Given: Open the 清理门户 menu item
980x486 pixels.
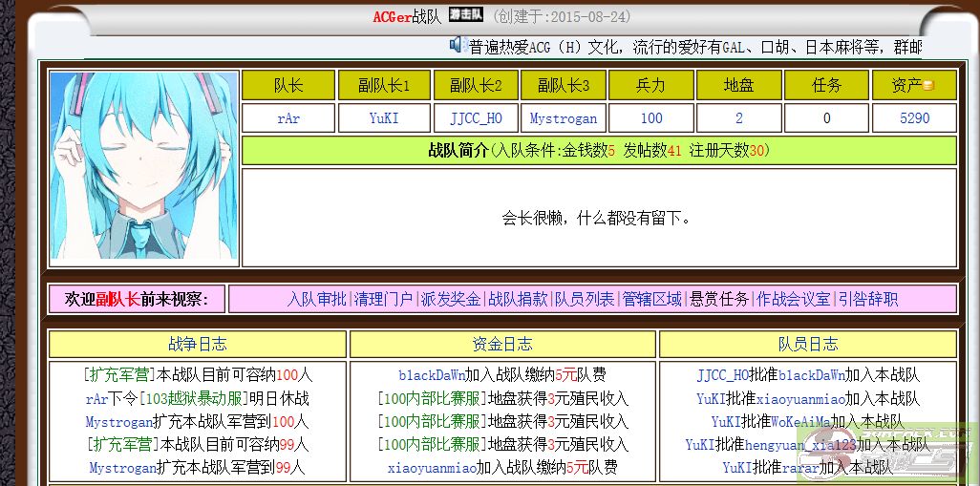Looking at the screenshot, I should (x=383, y=299).
